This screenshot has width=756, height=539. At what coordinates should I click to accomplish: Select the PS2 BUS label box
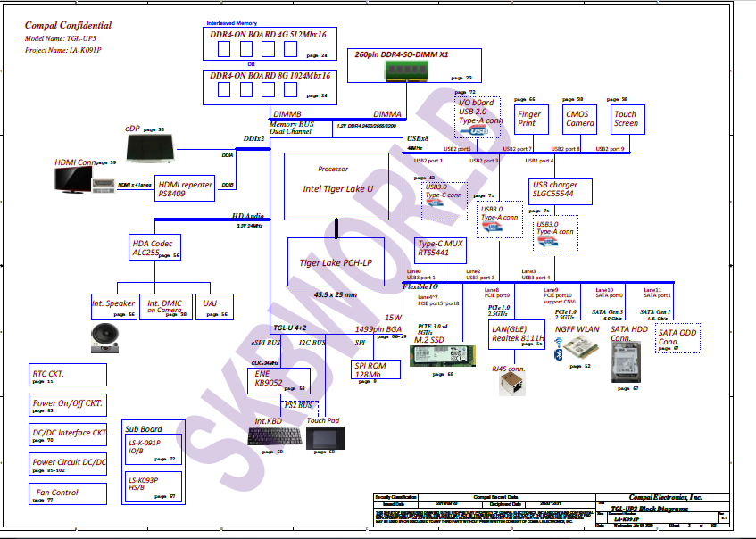click(299, 405)
